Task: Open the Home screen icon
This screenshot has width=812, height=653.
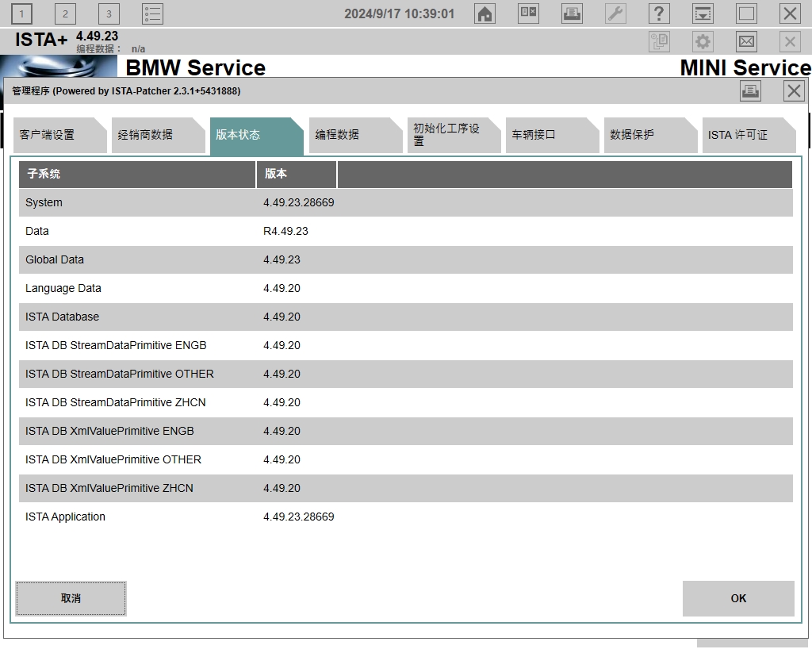Action: [x=485, y=13]
